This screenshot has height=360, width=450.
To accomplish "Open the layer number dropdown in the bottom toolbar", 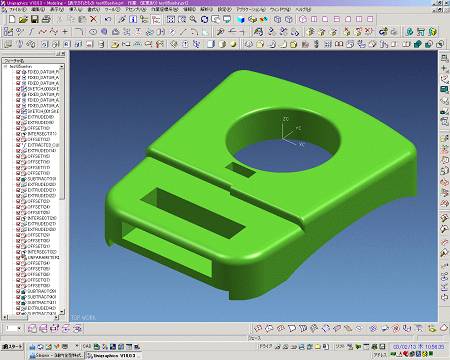I will point(19,328).
